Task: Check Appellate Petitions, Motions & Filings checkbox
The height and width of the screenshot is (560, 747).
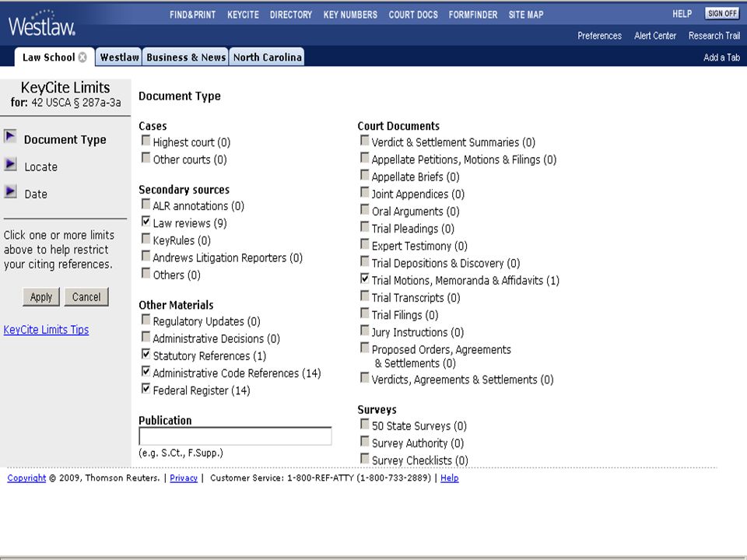Action: coord(364,158)
